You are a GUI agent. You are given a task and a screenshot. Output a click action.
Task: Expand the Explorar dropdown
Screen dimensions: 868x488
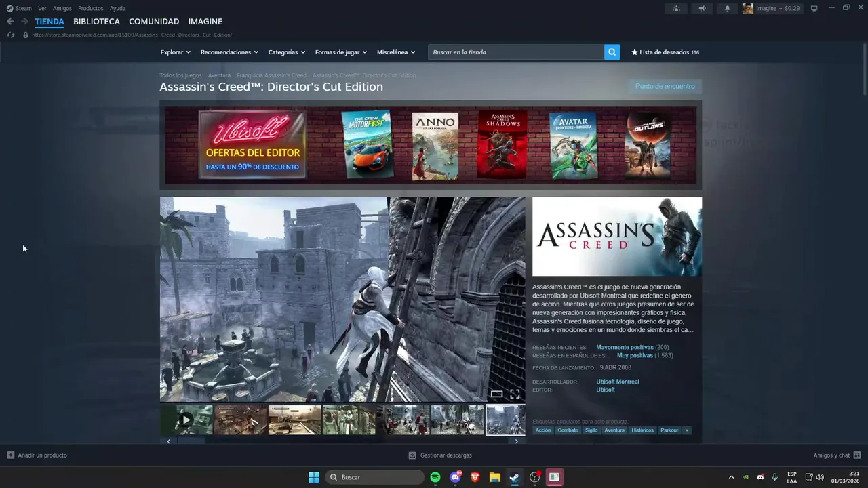[176, 52]
